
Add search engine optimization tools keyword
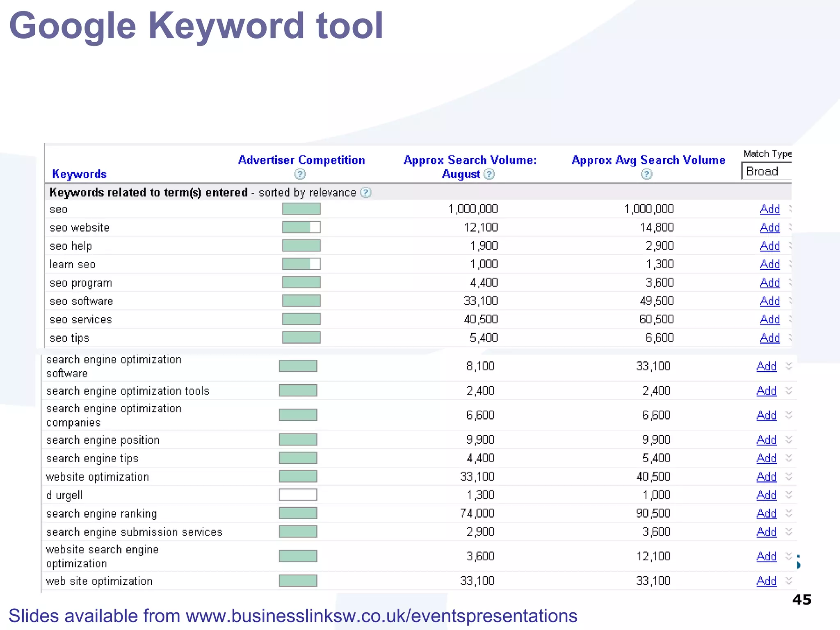(766, 390)
